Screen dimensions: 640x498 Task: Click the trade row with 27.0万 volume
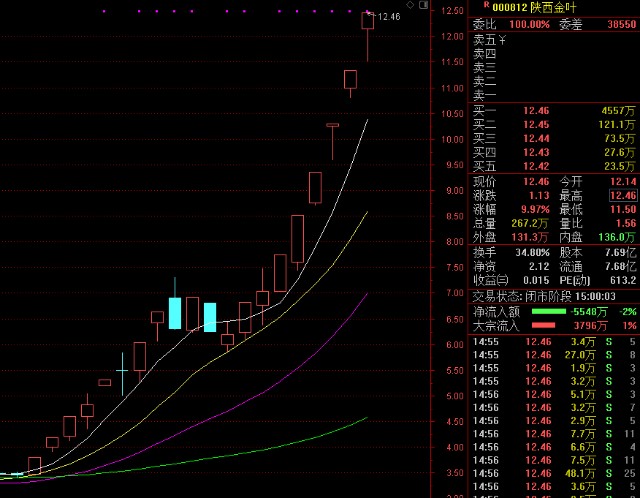(x=554, y=355)
